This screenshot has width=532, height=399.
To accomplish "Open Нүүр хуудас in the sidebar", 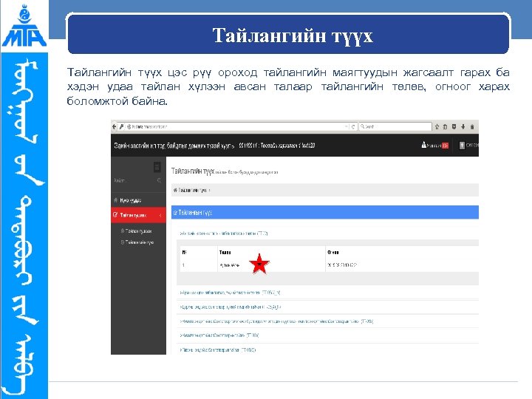I will coord(138,200).
